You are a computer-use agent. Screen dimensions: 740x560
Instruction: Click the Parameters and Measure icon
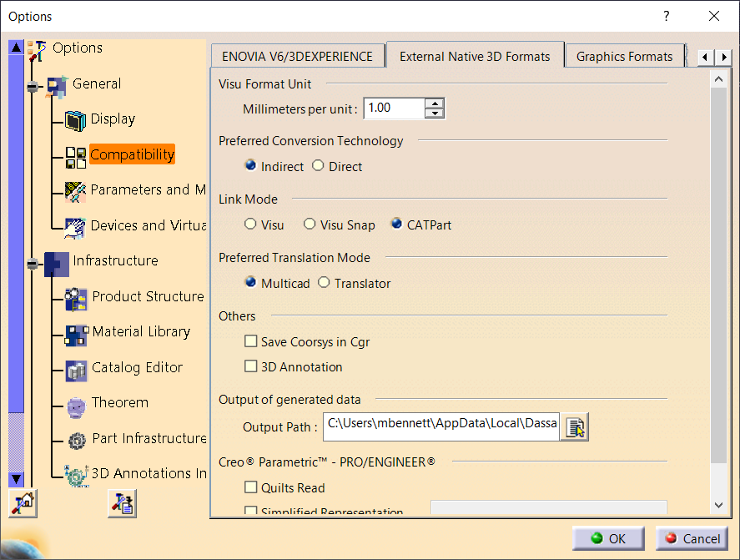75,192
